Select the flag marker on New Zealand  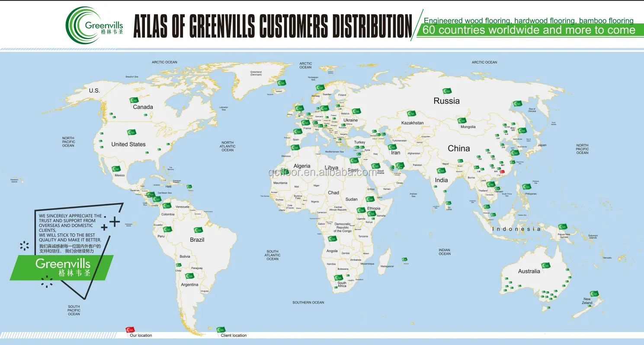point(594,294)
